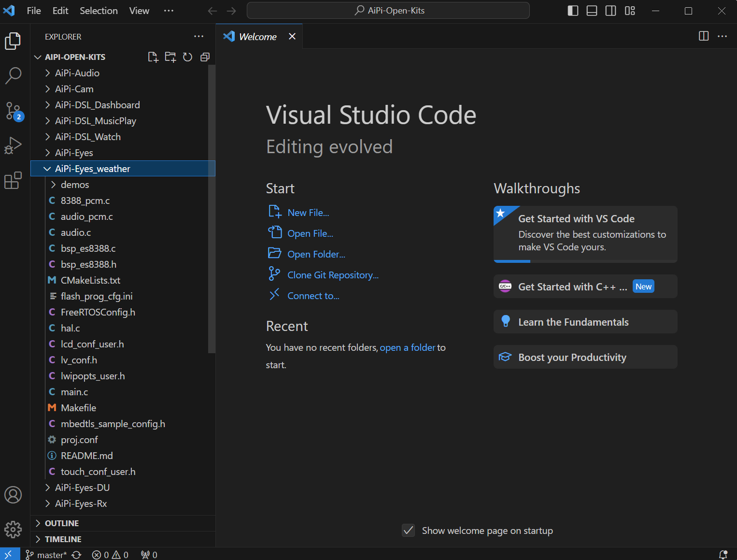
Task: Collapse the AiPi-Eyes_weather folder
Action: (123, 169)
